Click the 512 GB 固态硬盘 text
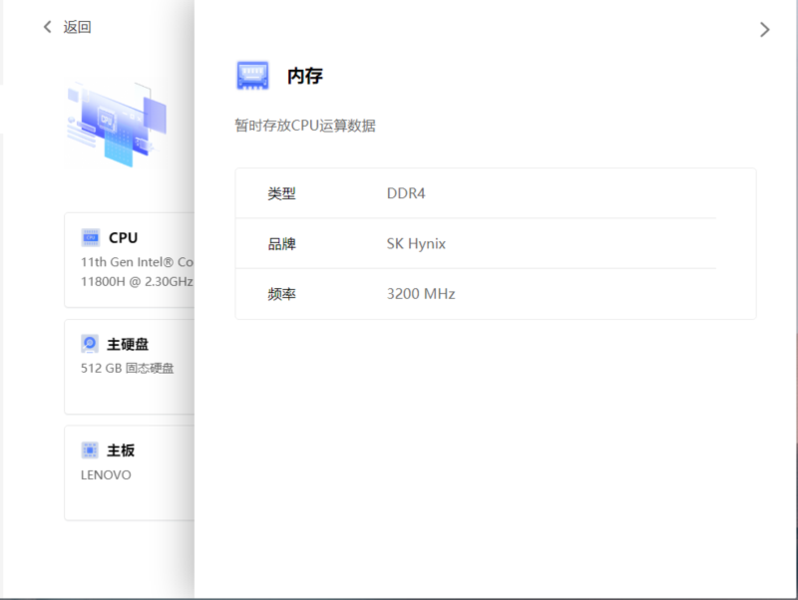798x600 pixels. (127, 368)
